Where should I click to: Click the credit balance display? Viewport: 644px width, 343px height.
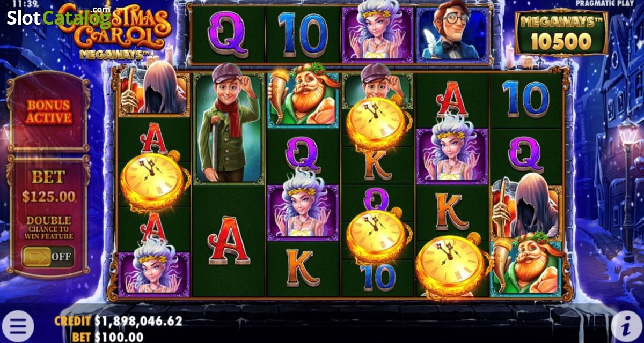pyautogui.click(x=119, y=321)
